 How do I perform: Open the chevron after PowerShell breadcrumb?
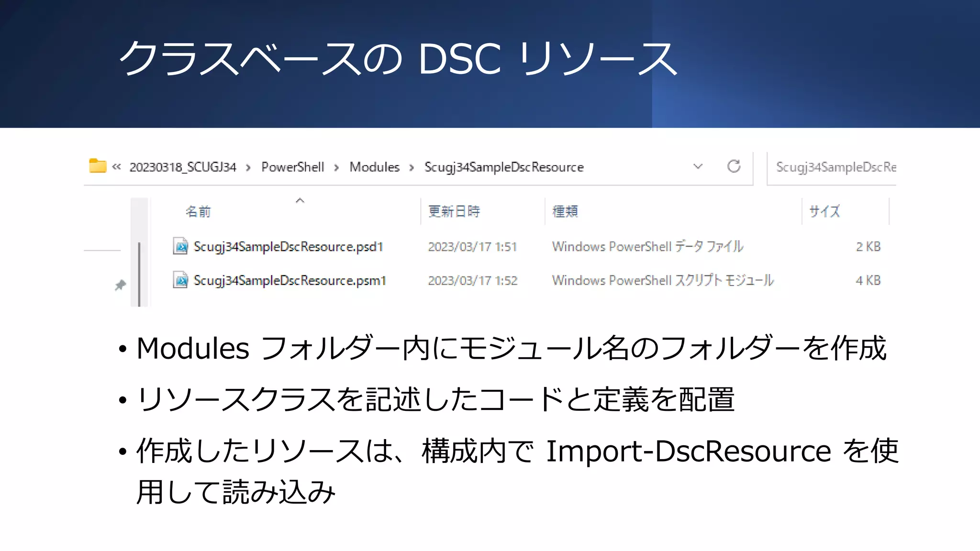coord(337,167)
